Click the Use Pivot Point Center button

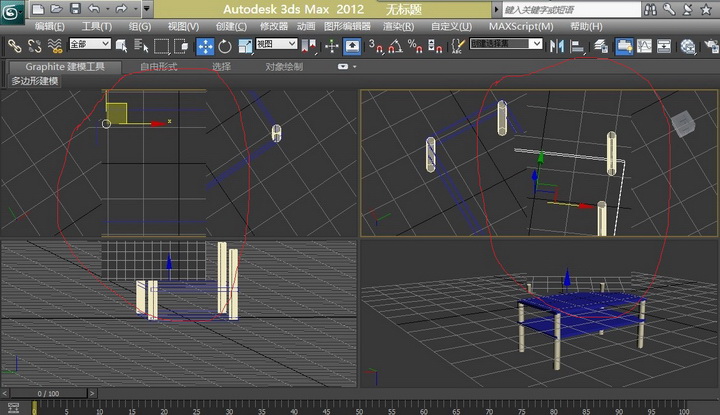click(309, 46)
